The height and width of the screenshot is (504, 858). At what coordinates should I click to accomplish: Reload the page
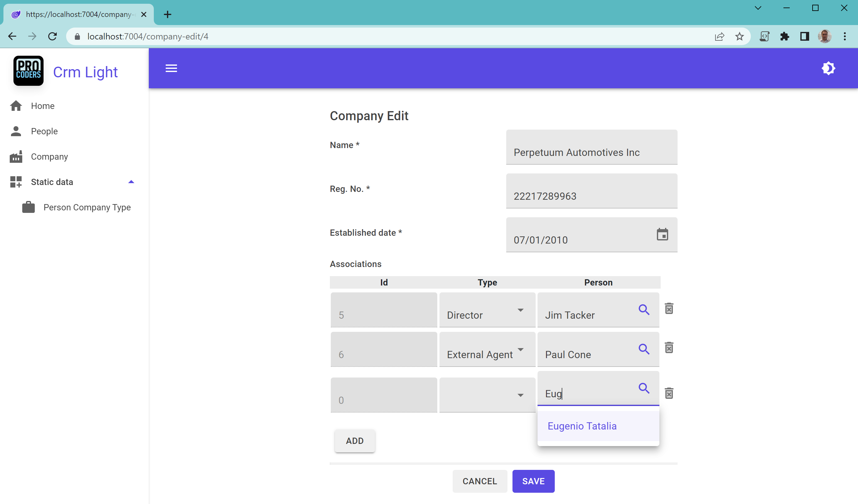[52, 36]
